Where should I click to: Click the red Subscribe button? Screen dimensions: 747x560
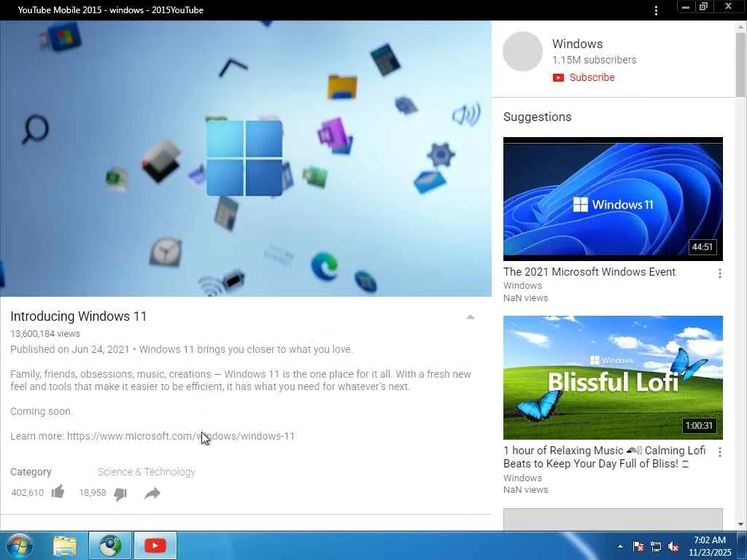(584, 77)
